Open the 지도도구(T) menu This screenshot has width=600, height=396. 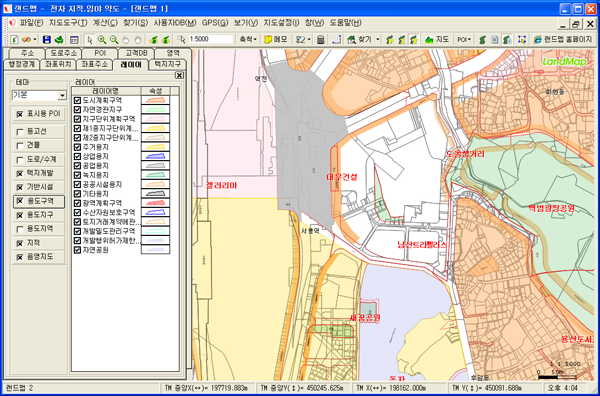pyautogui.click(x=68, y=23)
